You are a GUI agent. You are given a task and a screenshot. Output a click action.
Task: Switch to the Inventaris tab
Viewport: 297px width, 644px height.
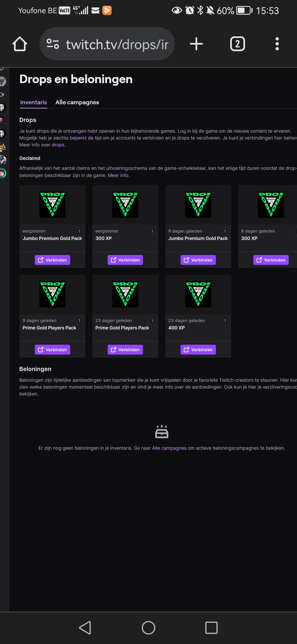34,102
